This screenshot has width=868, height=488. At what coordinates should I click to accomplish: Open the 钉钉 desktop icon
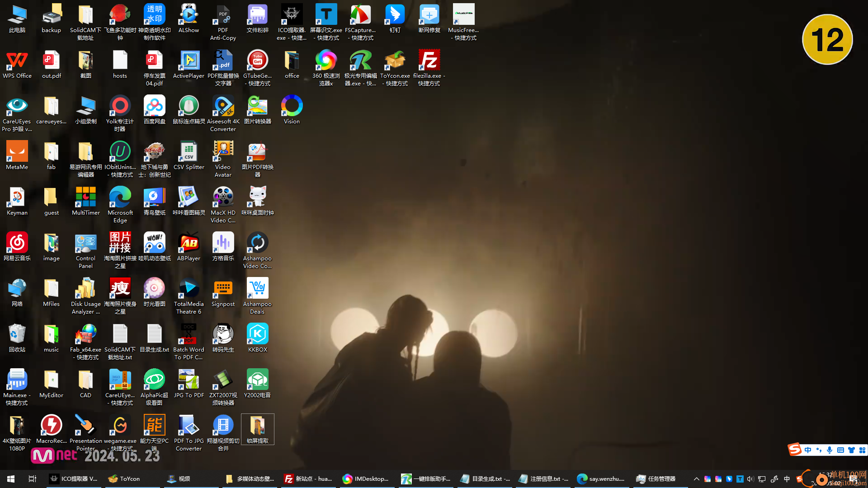tap(395, 19)
